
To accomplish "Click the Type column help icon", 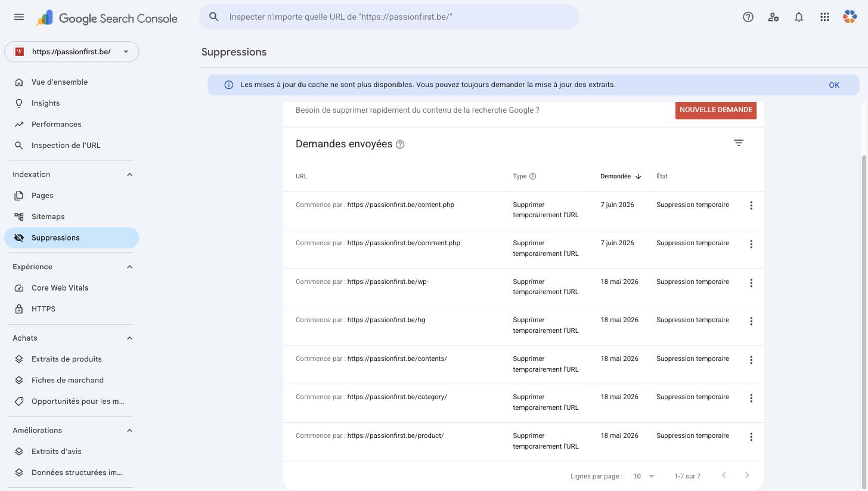I will (533, 177).
